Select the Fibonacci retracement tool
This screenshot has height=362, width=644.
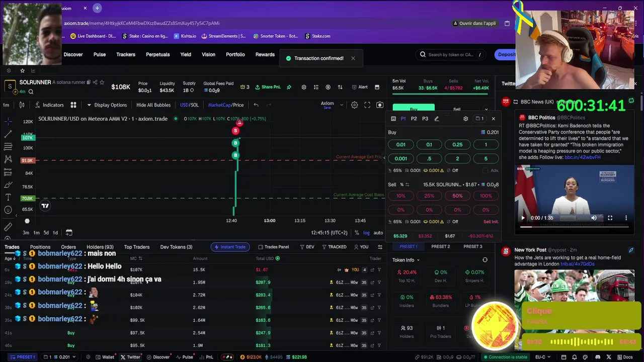pyautogui.click(x=8, y=147)
